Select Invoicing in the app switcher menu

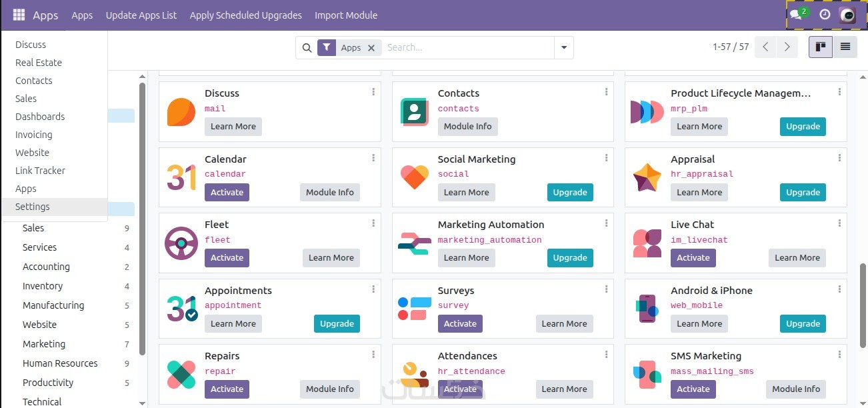point(54,135)
